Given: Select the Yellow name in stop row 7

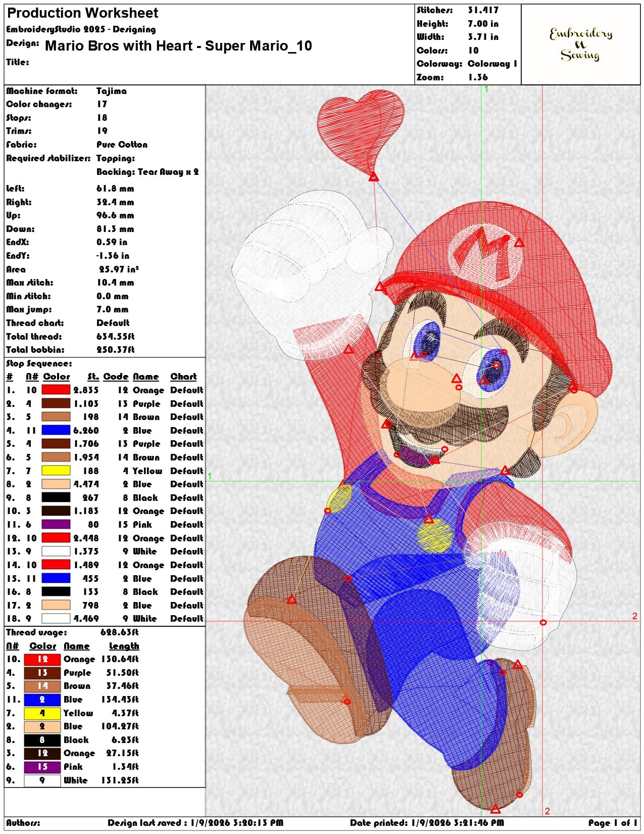Looking at the screenshot, I should (x=147, y=471).
